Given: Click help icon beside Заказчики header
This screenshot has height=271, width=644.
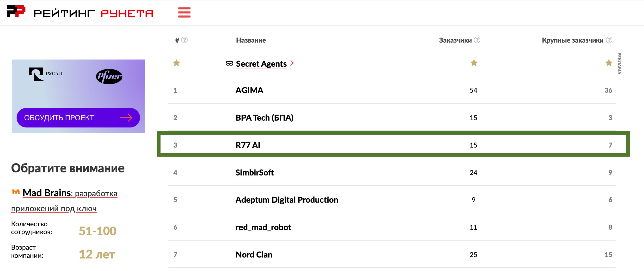Looking at the screenshot, I should (477, 40).
